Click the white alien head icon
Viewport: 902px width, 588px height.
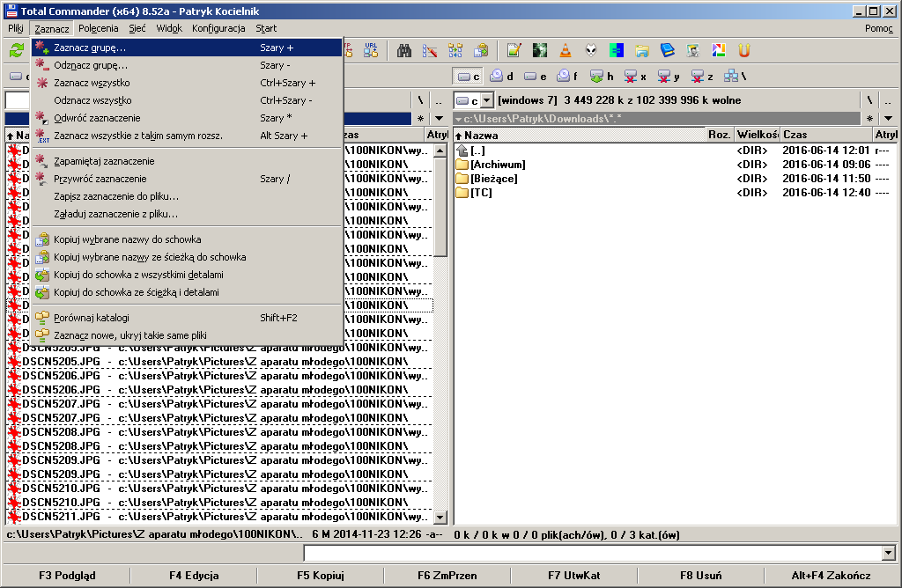[x=591, y=50]
